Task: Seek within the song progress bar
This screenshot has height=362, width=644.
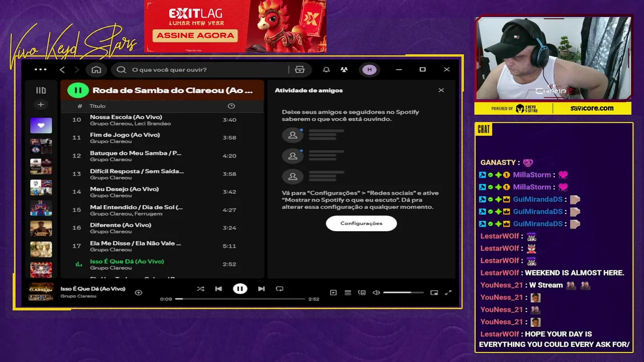Action: click(240, 299)
